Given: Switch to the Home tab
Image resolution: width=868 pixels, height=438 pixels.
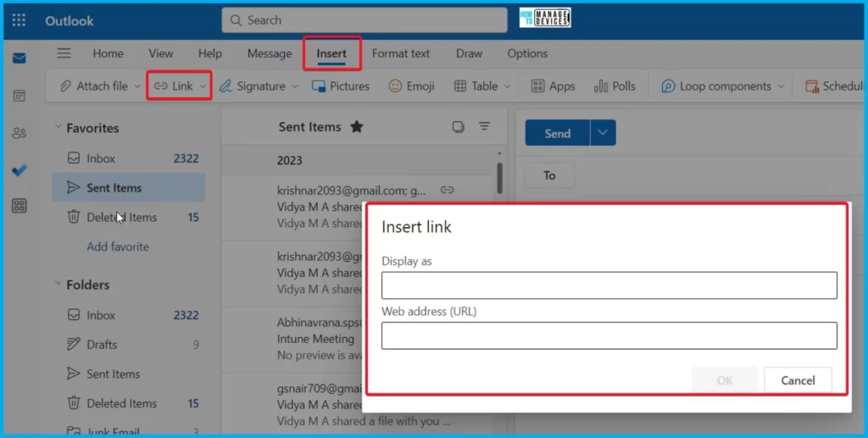Looking at the screenshot, I should 108,53.
